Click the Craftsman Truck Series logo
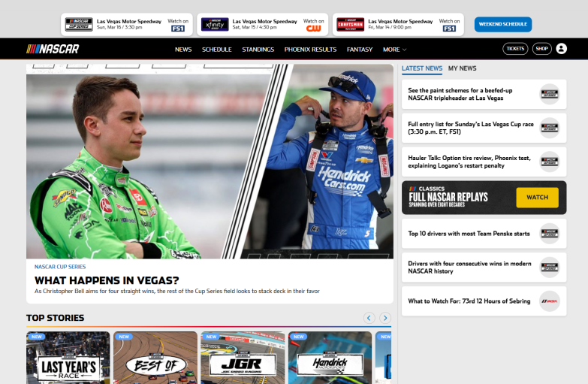The width and height of the screenshot is (588, 384). (x=350, y=24)
